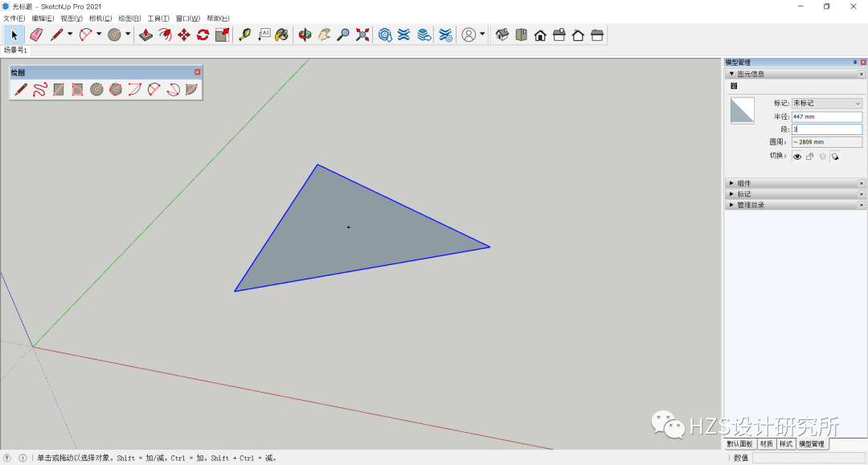Screen dimensions: 868x465
Task: Click Zoom Extents in the toolbar
Action: 361,35
